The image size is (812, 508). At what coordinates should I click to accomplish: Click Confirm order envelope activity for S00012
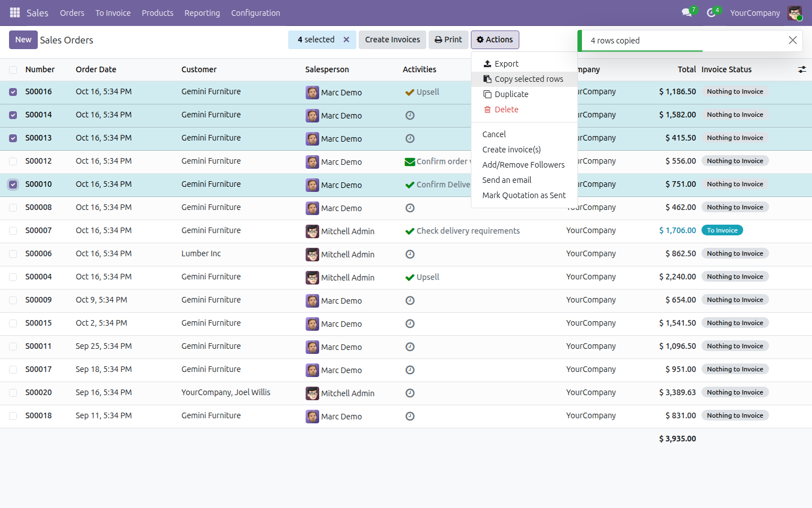coord(410,161)
